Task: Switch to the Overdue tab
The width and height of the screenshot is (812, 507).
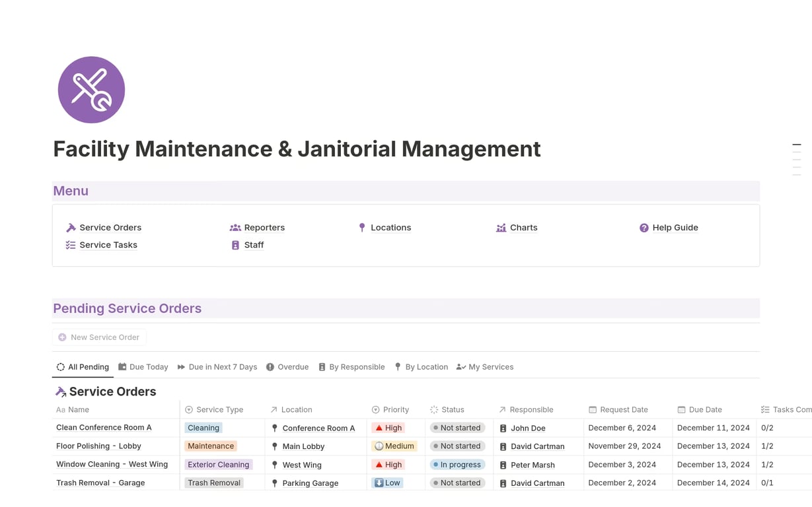Action: pyautogui.click(x=287, y=367)
